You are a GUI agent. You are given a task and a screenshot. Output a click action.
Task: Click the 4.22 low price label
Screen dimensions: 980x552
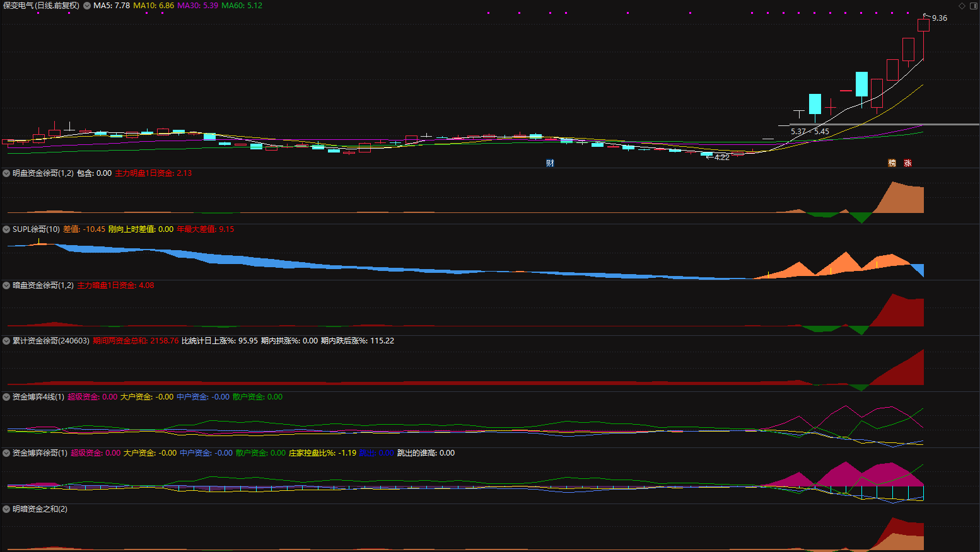pos(721,158)
